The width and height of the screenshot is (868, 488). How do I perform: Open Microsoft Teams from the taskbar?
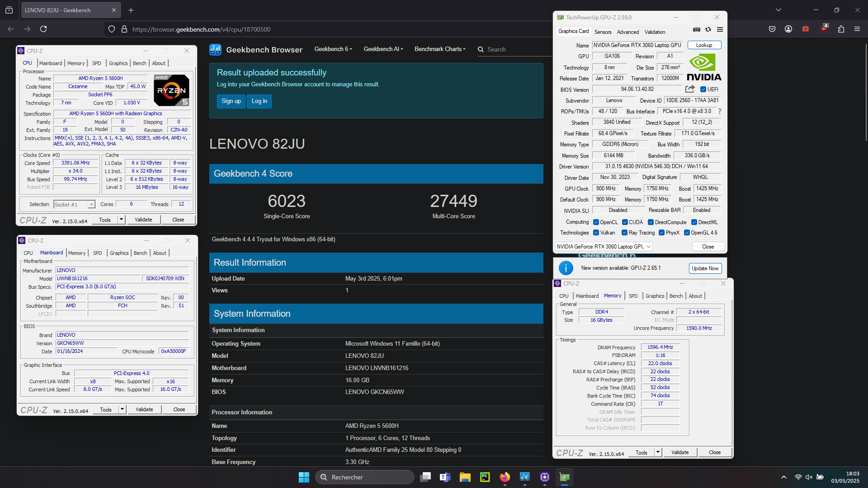pos(445,477)
